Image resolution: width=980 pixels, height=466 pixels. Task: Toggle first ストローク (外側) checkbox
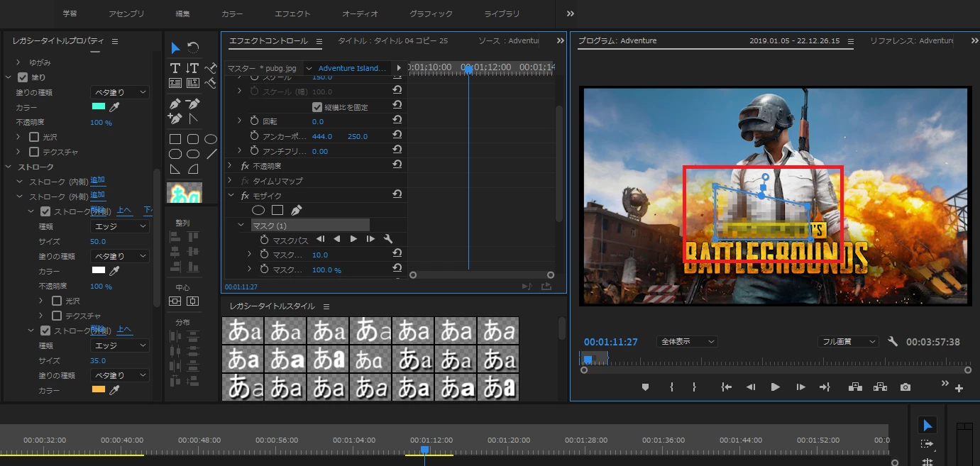(45, 211)
